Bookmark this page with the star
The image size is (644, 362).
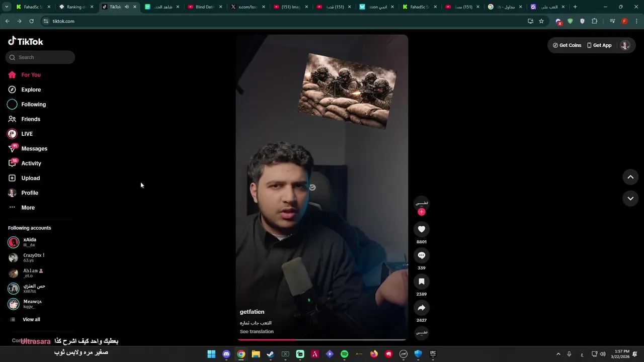(x=541, y=21)
